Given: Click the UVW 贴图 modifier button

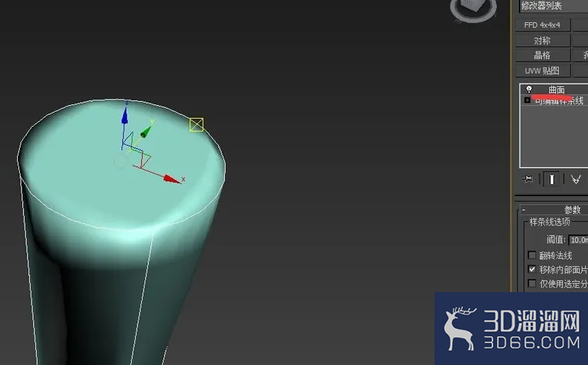Looking at the screenshot, I should point(543,71).
